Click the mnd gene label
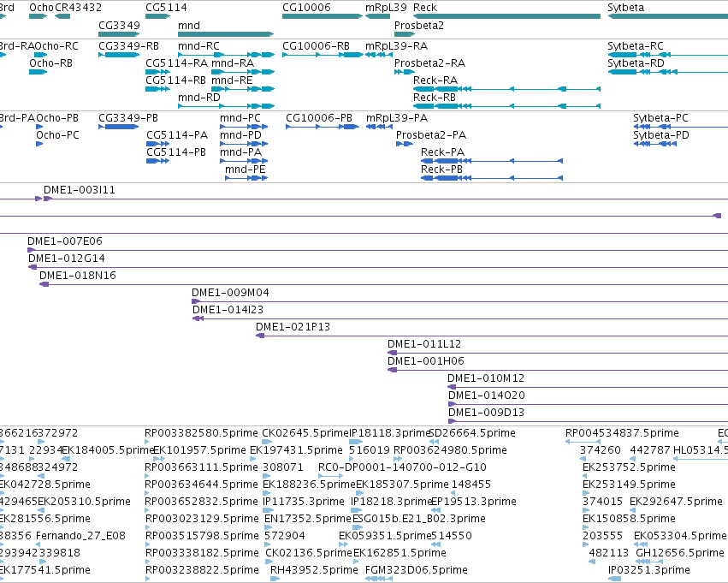The height and width of the screenshot is (583, 728). click(x=188, y=25)
